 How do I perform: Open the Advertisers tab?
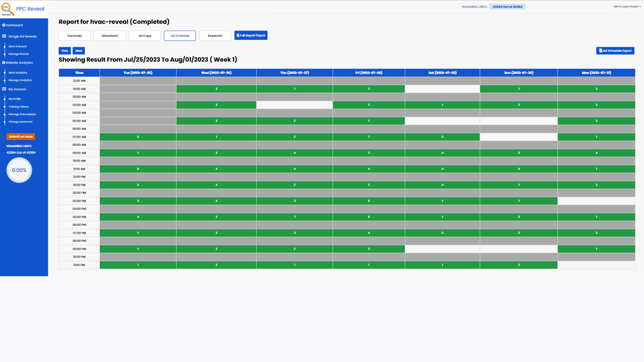click(x=109, y=36)
